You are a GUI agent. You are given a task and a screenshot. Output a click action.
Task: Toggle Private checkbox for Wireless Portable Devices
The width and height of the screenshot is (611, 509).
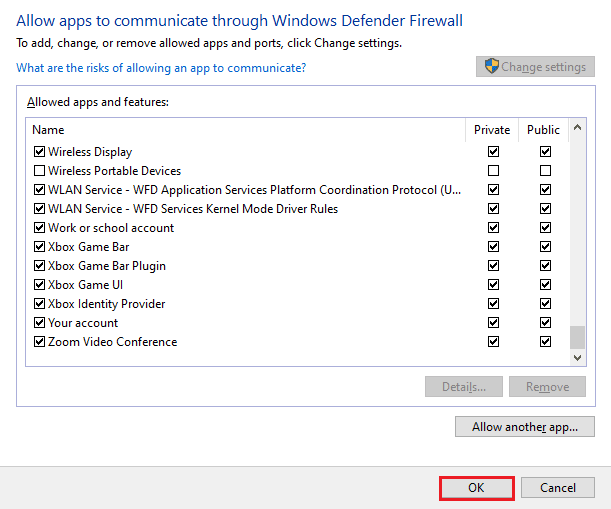[493, 171]
